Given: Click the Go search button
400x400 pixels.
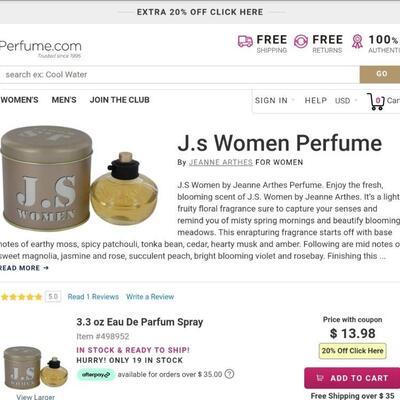Looking at the screenshot, I should pos(380,74).
